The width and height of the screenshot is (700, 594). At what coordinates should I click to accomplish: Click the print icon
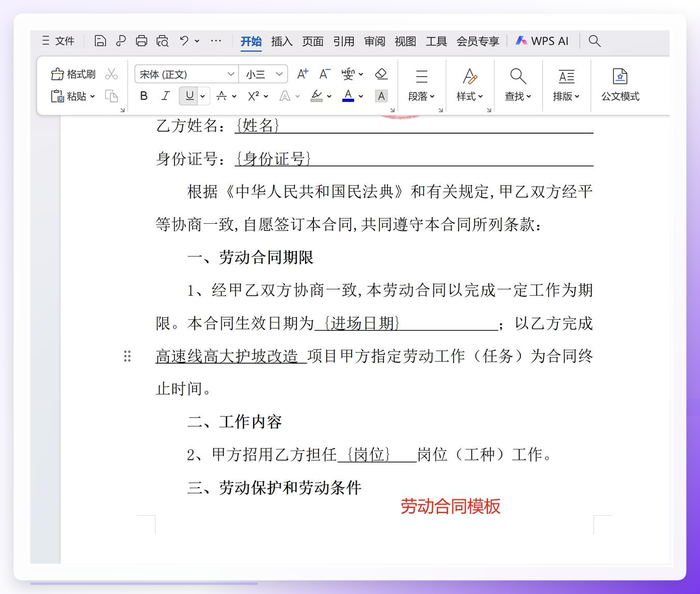coord(142,41)
